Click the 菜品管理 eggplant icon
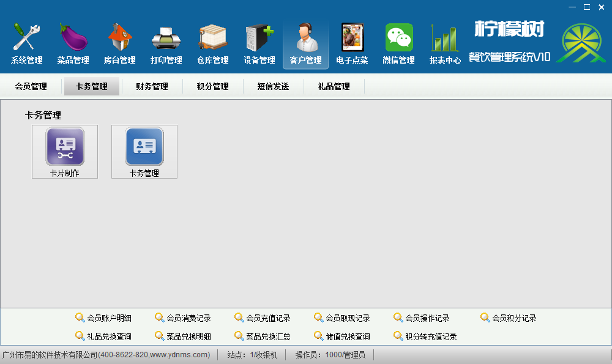Image resolution: width=612 pixels, height=364 pixels. point(73,39)
